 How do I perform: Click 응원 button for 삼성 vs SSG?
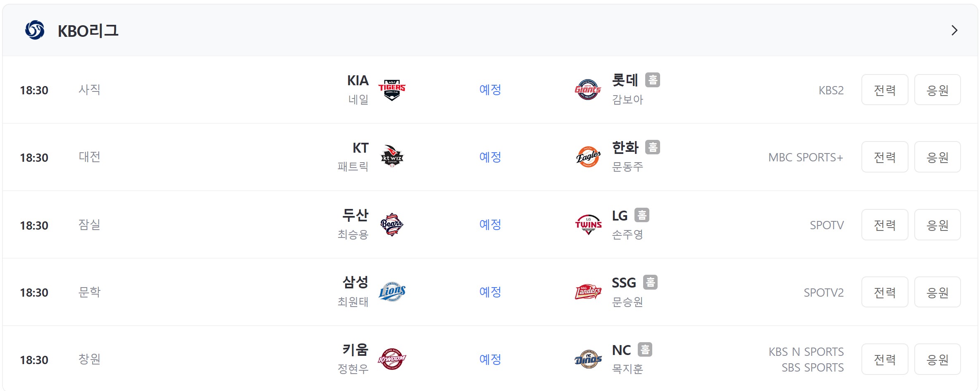click(937, 292)
